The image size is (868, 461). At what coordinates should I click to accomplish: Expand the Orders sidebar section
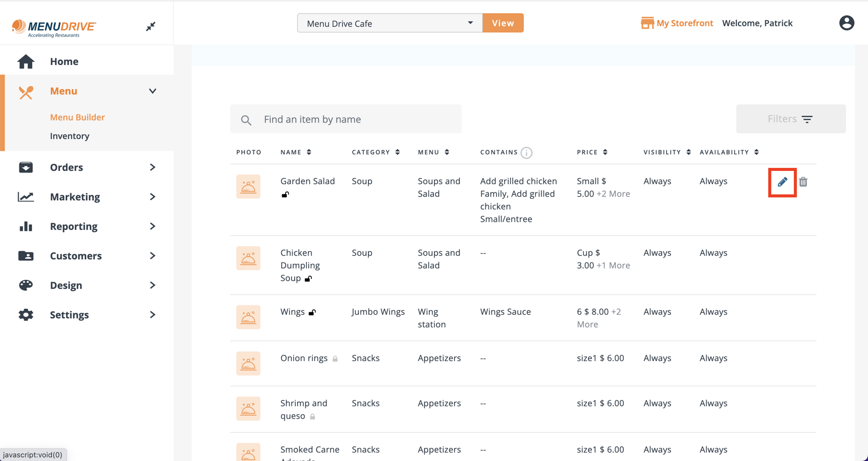pos(152,167)
